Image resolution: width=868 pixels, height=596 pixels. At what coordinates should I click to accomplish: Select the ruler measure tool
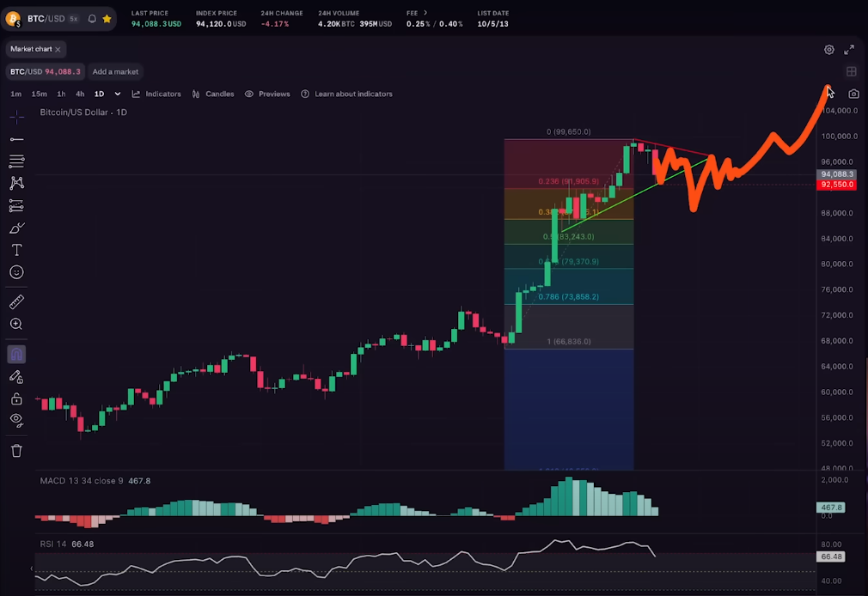click(x=16, y=302)
